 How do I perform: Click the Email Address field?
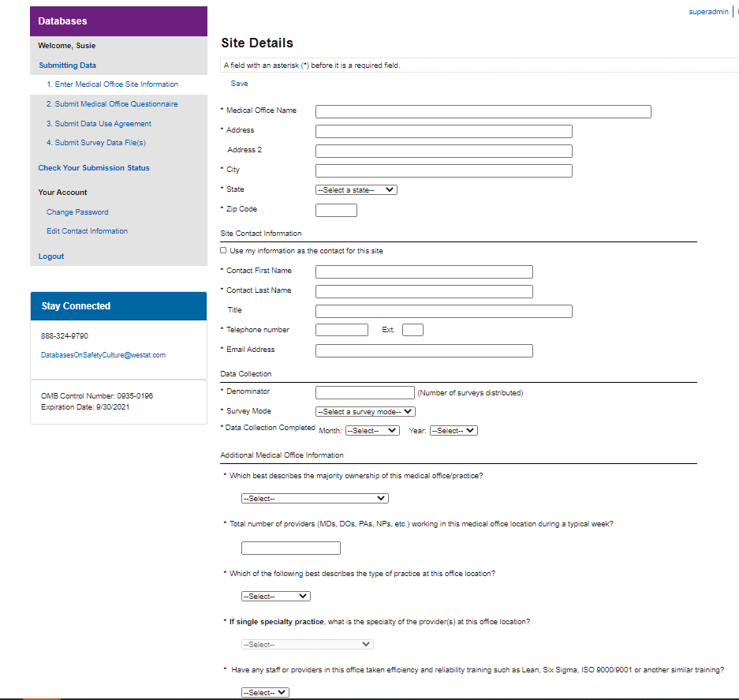pyautogui.click(x=424, y=351)
